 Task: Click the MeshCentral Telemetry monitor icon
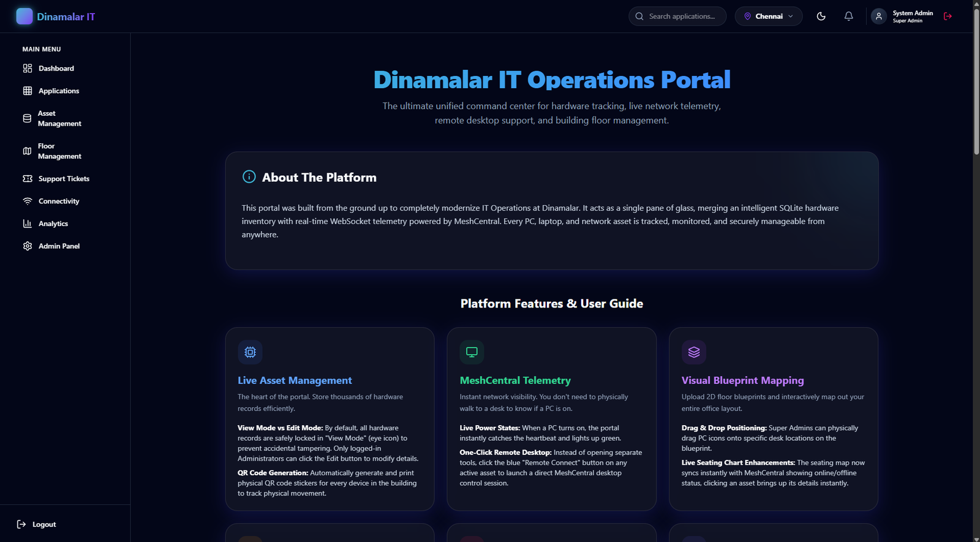pyautogui.click(x=472, y=352)
